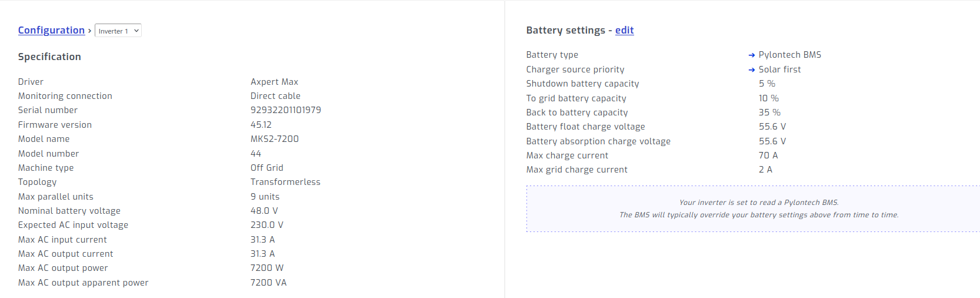Select the Solar first charger priority value
The image size is (980, 298).
(780, 69)
